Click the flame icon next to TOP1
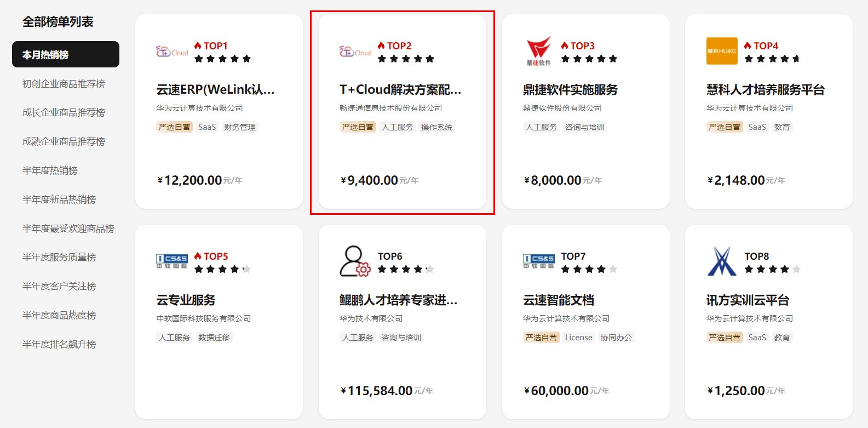This screenshot has height=428, width=868. pos(198,45)
